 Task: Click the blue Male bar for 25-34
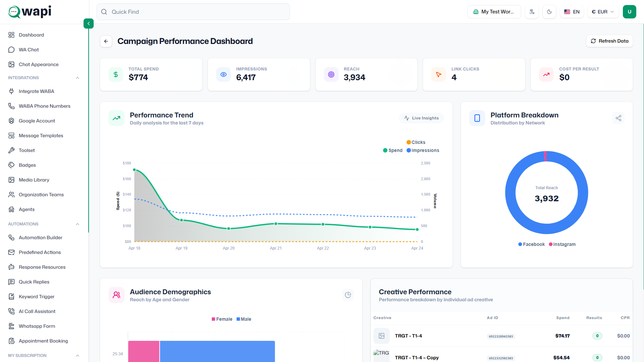click(x=217, y=351)
